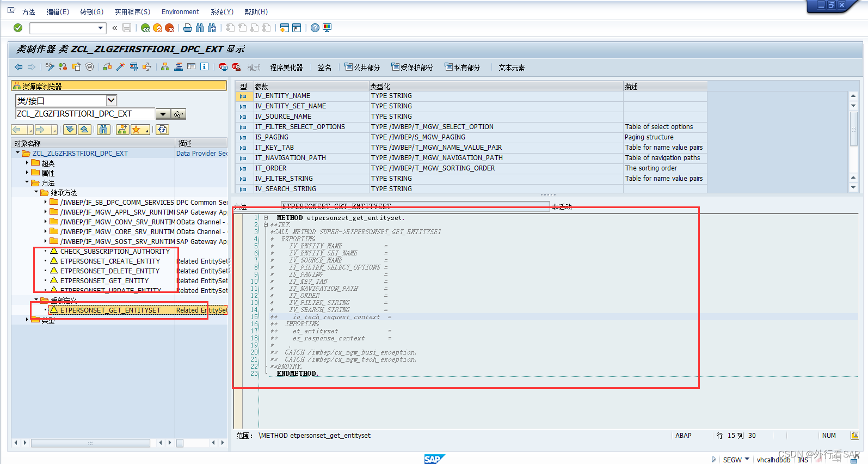Viewport: 868px width, 464px height.
Task: Click the blue Information icon in application toolbar
Action: [x=205, y=67]
